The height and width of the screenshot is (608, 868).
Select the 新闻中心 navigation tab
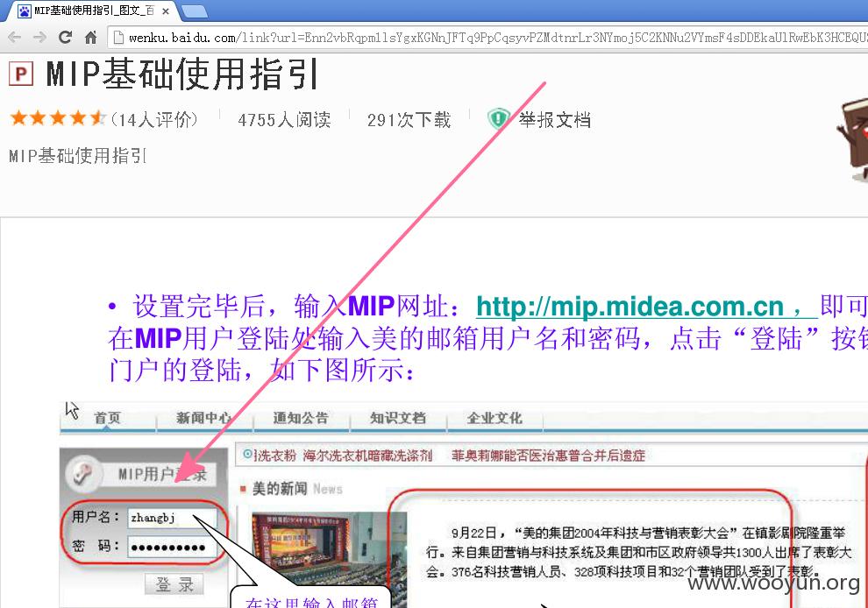tap(203, 418)
